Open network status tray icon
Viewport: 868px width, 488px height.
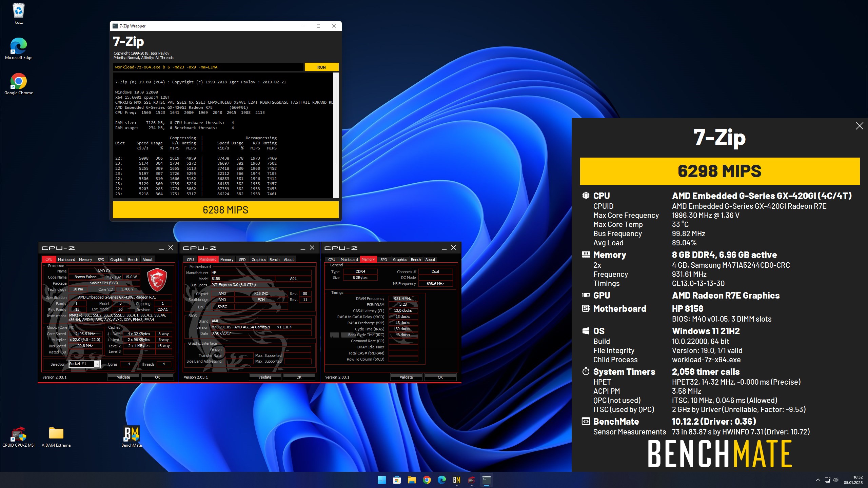(x=827, y=480)
